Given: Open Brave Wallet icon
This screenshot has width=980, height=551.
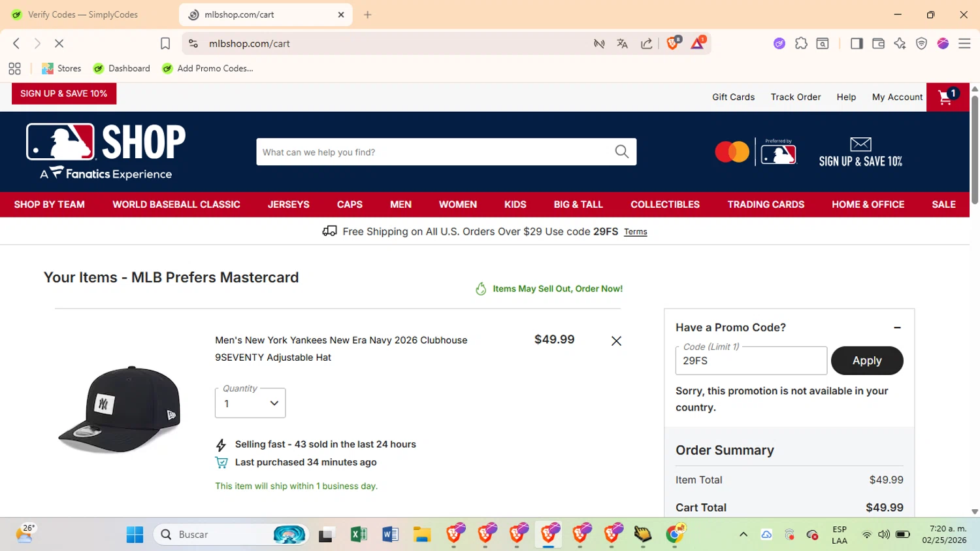Looking at the screenshot, I should point(878,43).
